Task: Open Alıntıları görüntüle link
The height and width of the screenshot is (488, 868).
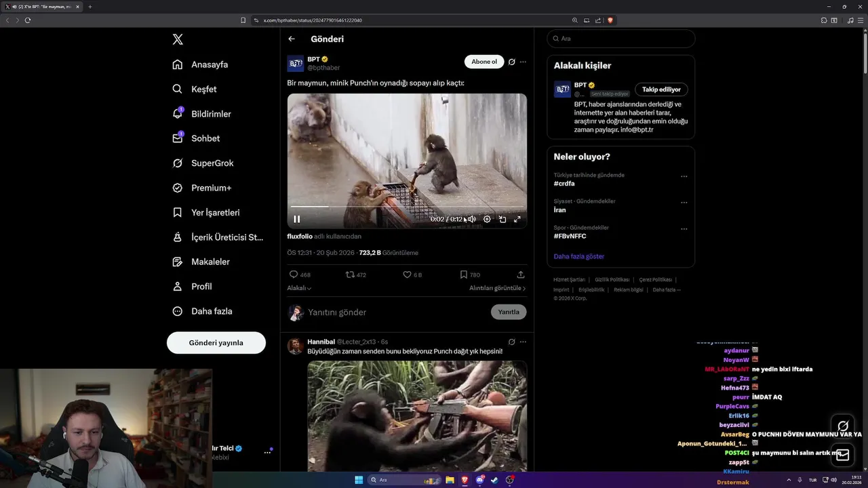Action: click(x=498, y=288)
